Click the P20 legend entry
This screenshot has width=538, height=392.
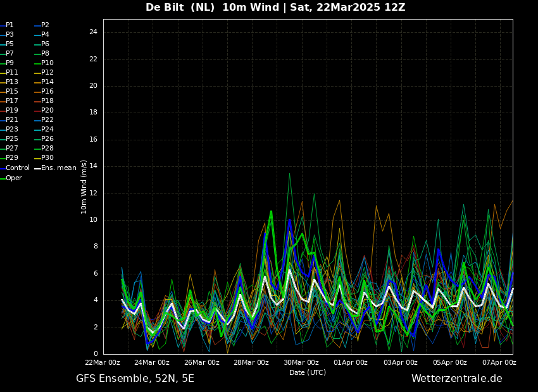(x=44, y=111)
